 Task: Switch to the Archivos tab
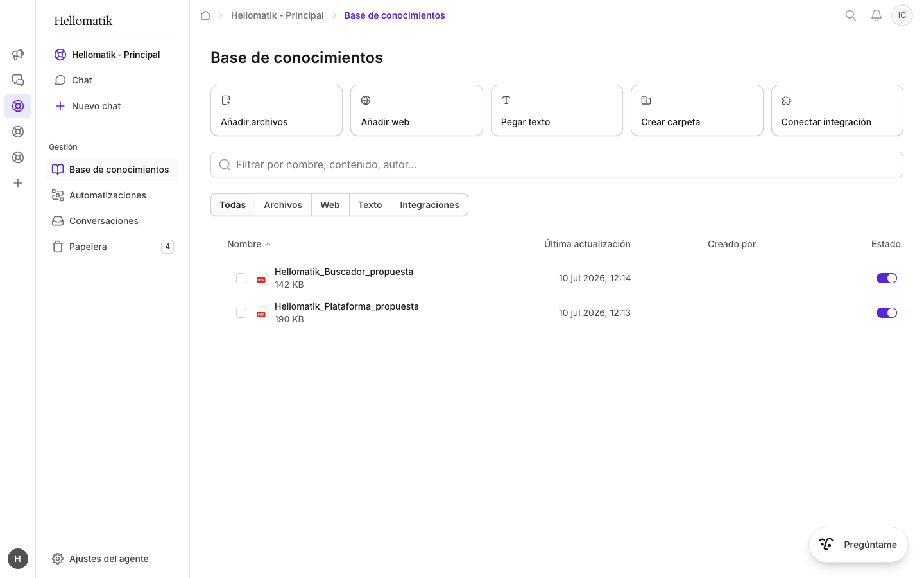coord(283,205)
